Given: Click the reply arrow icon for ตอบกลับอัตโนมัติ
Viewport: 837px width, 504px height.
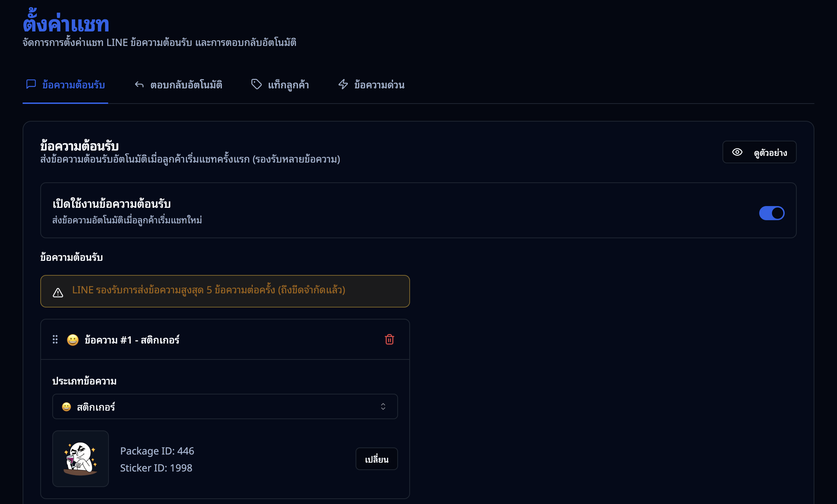Looking at the screenshot, I should click(x=139, y=84).
